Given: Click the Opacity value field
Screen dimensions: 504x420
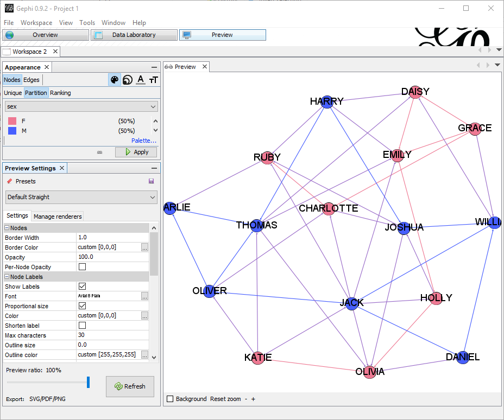Looking at the screenshot, I should [112, 257].
